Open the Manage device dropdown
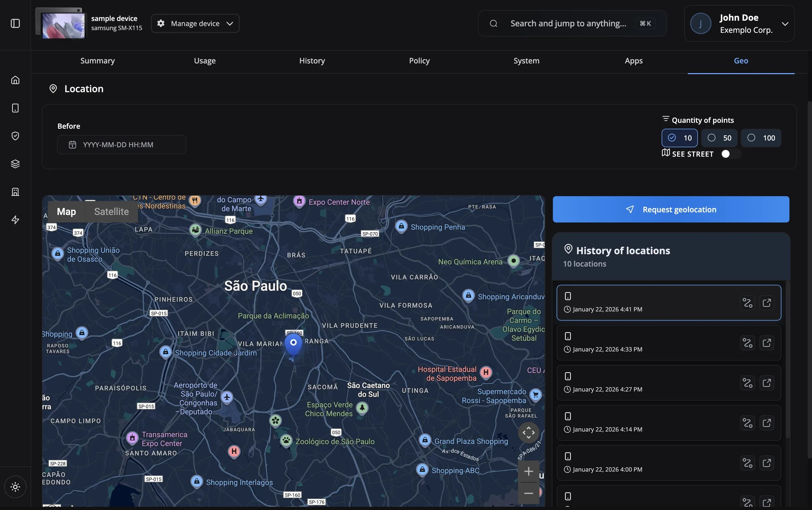Image resolution: width=812 pixels, height=510 pixels. 195,23
